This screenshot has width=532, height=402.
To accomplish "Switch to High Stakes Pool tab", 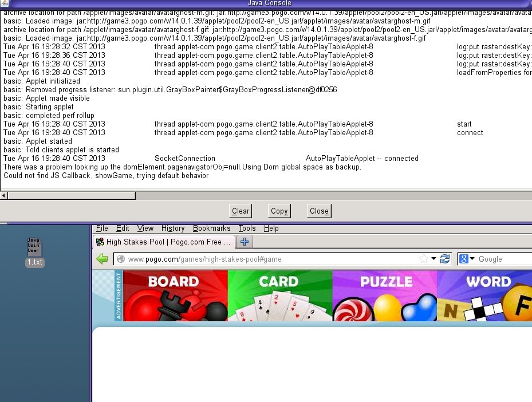I will 164,242.
